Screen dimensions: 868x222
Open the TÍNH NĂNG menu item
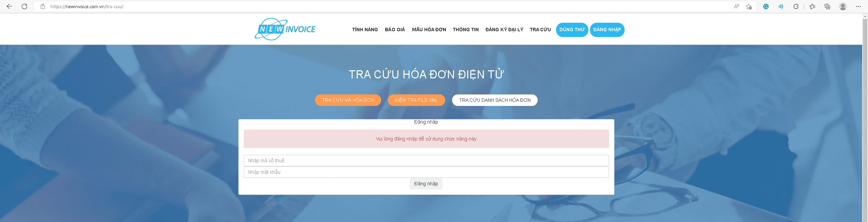click(x=365, y=30)
